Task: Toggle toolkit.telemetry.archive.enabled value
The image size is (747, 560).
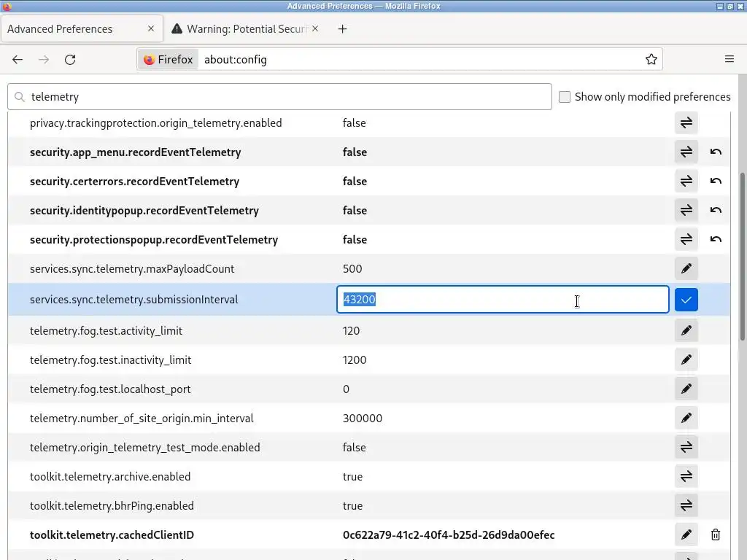Action: tap(686, 476)
